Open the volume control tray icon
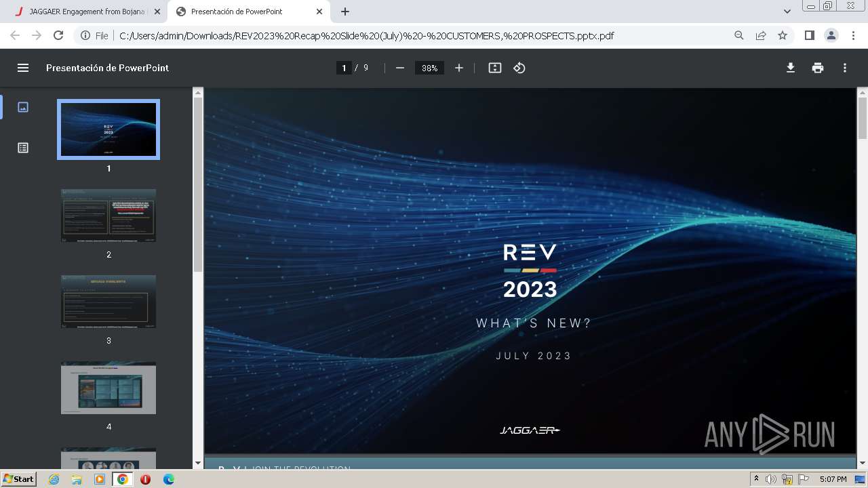 pyautogui.click(x=770, y=479)
